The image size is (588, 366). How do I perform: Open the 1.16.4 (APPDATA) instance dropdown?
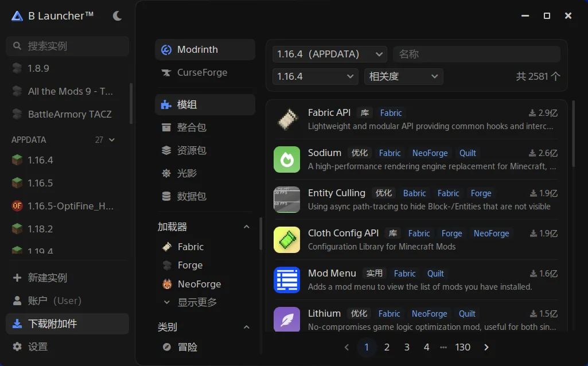(x=330, y=54)
